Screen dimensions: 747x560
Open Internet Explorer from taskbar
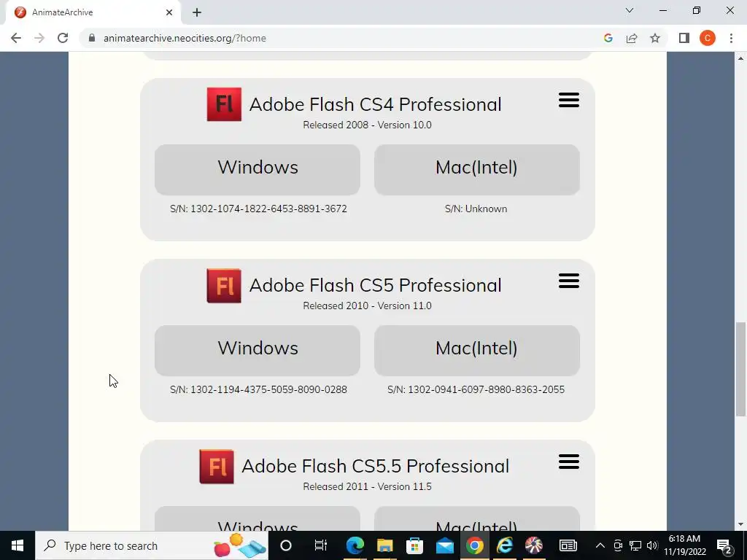505,545
